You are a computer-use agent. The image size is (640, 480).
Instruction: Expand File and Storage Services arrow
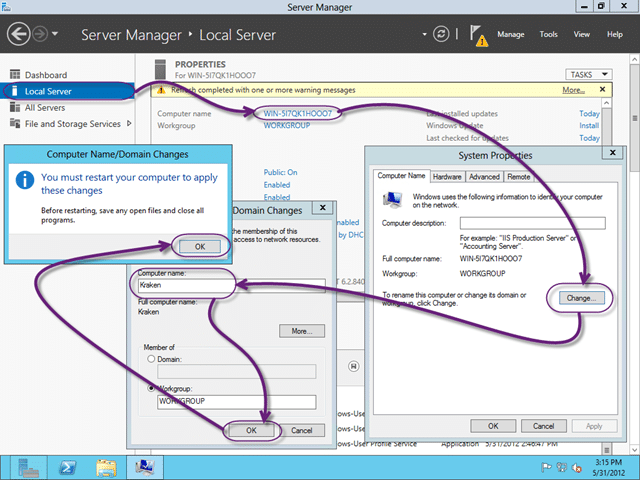click(129, 123)
